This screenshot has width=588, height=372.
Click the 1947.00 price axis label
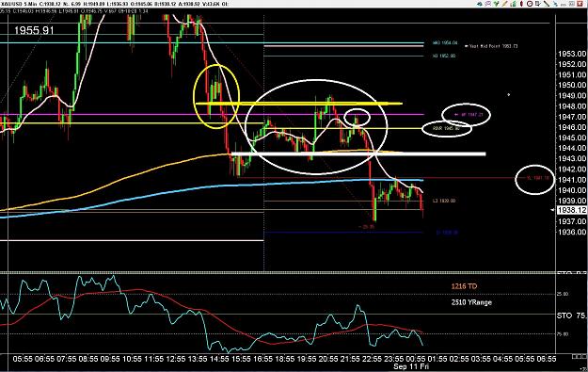(571, 117)
